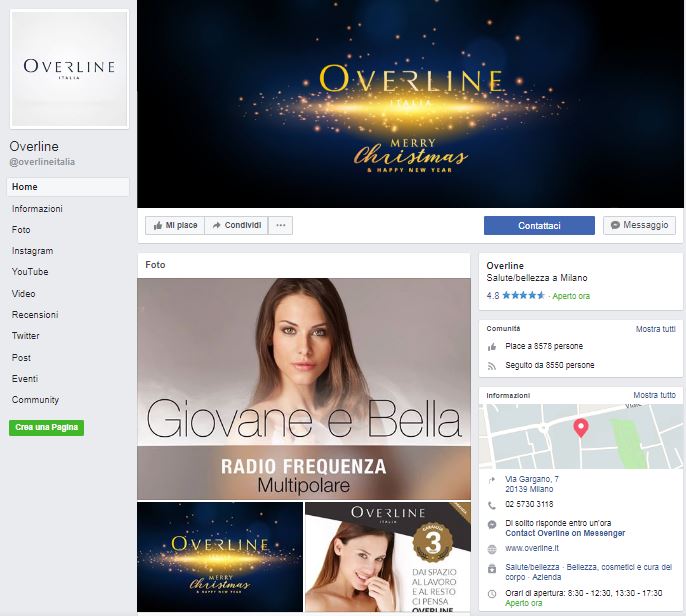Open Community in the sidebar
686x616 pixels.
click(x=35, y=399)
